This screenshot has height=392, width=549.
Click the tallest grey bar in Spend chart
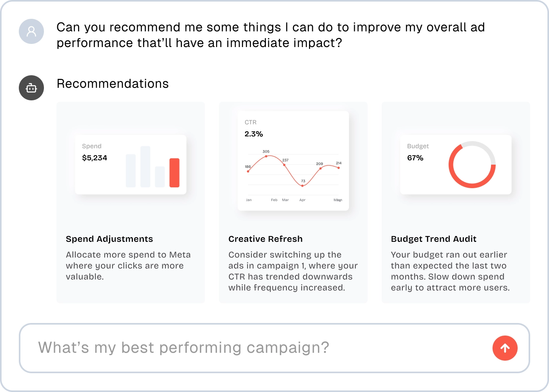(145, 167)
